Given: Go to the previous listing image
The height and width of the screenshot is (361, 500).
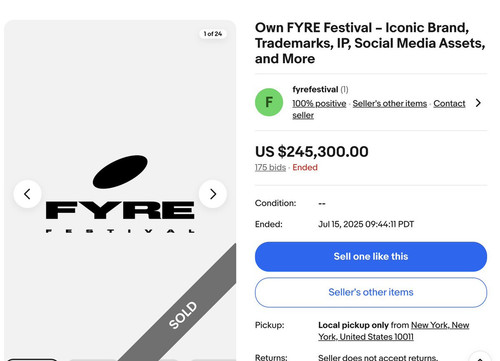Looking at the screenshot, I should click(x=27, y=194).
